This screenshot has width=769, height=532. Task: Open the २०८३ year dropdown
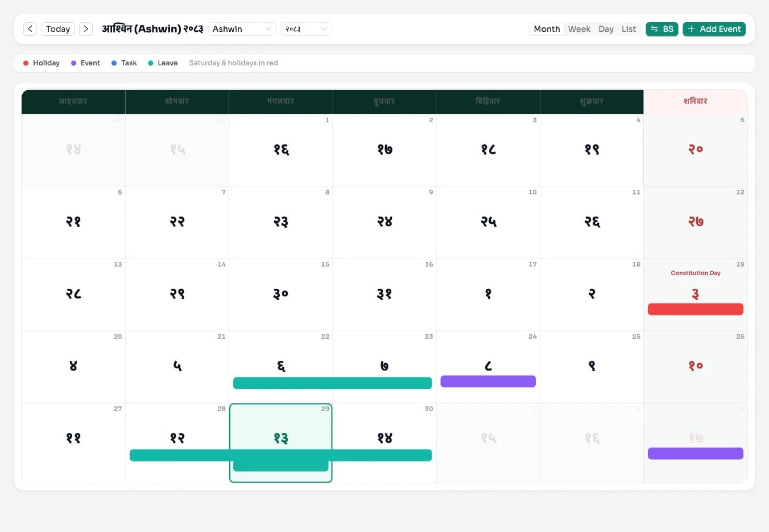307,29
